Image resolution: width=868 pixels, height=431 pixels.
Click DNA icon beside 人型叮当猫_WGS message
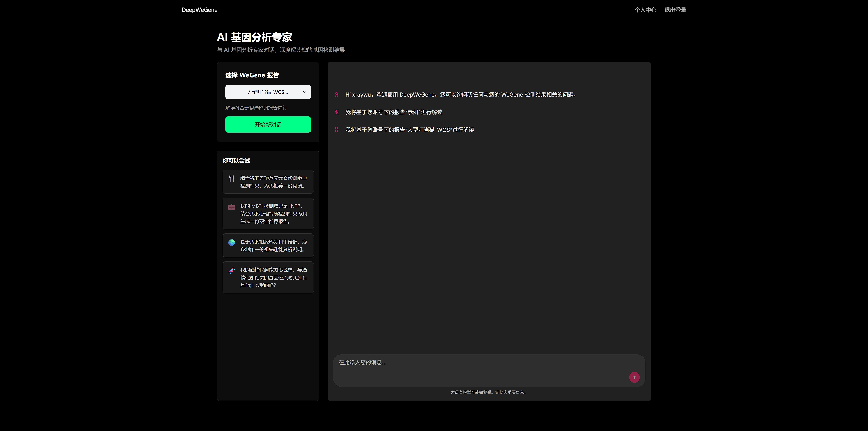[336, 130]
